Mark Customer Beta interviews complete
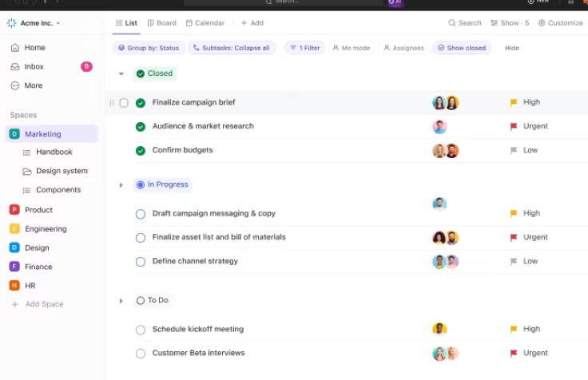This screenshot has height=380, width=588. pyautogui.click(x=141, y=354)
